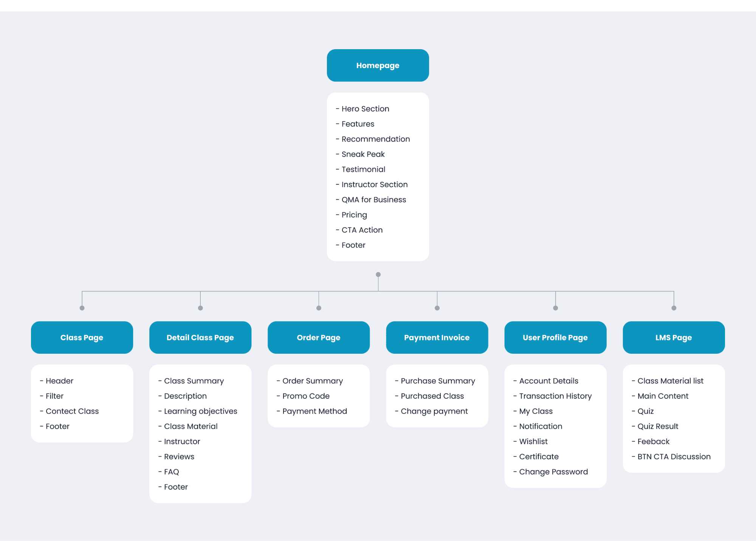Screen dimensions: 756x541
Task: Select the 'Feeback' item
Action: click(x=651, y=442)
